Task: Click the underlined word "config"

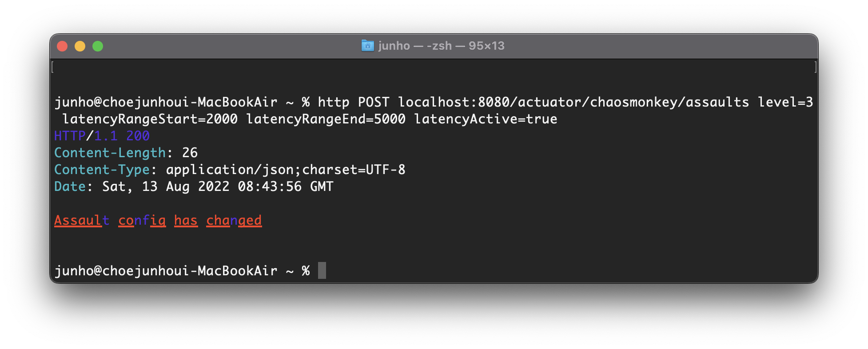Action: tap(142, 220)
